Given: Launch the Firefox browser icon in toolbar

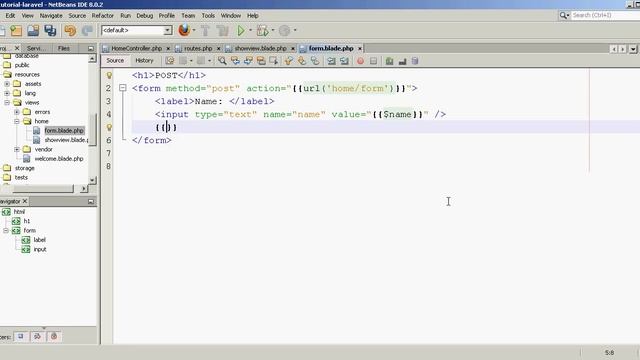Looking at the screenshot, I should 184,30.
